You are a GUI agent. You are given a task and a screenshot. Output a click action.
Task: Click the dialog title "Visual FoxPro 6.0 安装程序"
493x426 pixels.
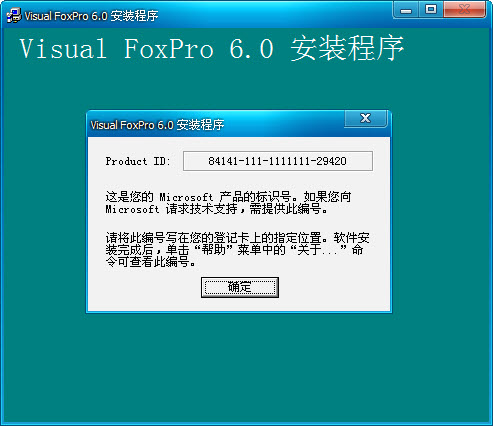[x=157, y=125]
